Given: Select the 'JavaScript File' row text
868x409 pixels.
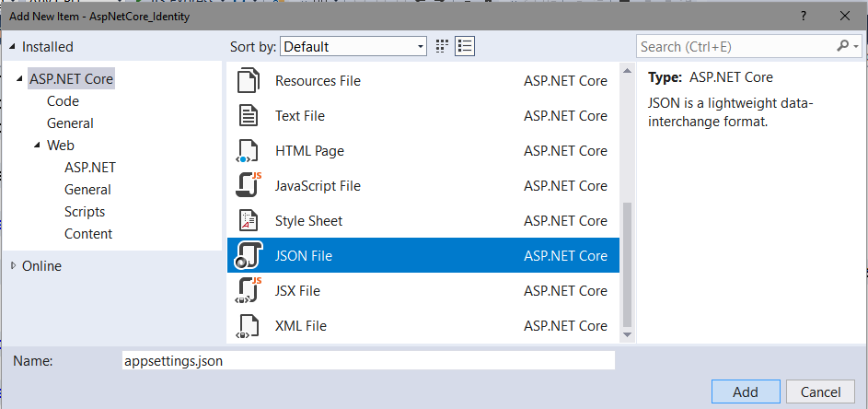Looking at the screenshot, I should click(x=318, y=186).
